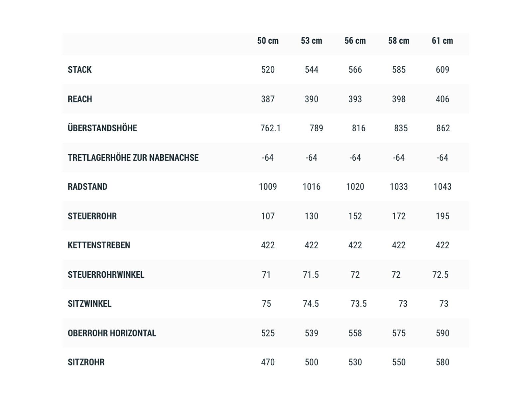Click the 50 cm column header
This screenshot has height=399, width=532.
tap(268, 41)
